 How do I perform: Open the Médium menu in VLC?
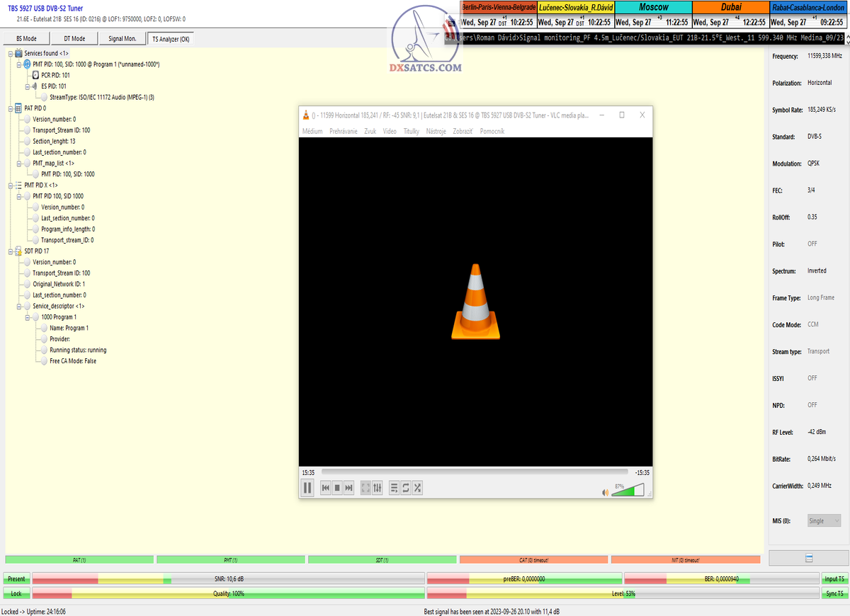(312, 131)
